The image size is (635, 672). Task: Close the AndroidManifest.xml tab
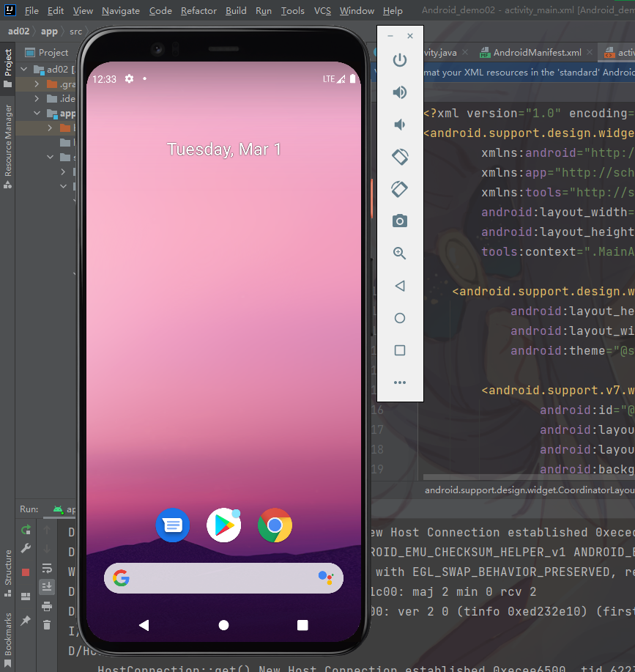coord(590,52)
